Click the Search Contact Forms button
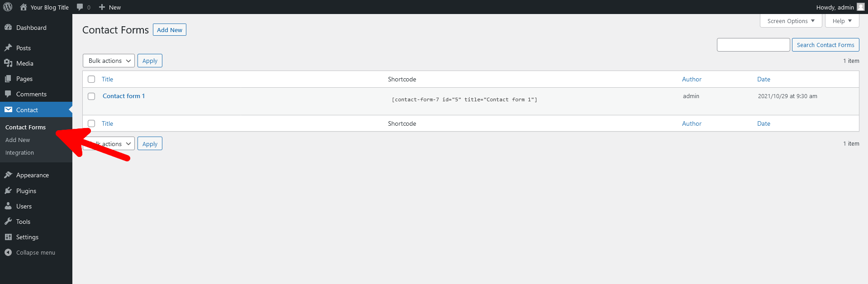 (825, 45)
